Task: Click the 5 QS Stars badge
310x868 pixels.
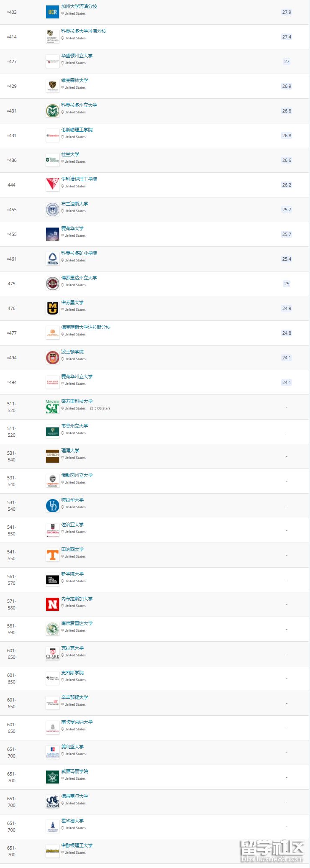Action: pos(100,408)
